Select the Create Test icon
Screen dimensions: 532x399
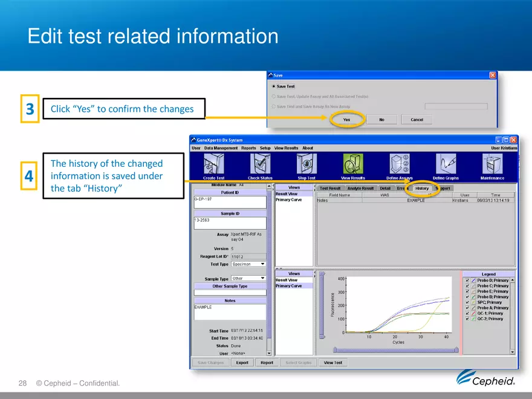(215, 164)
